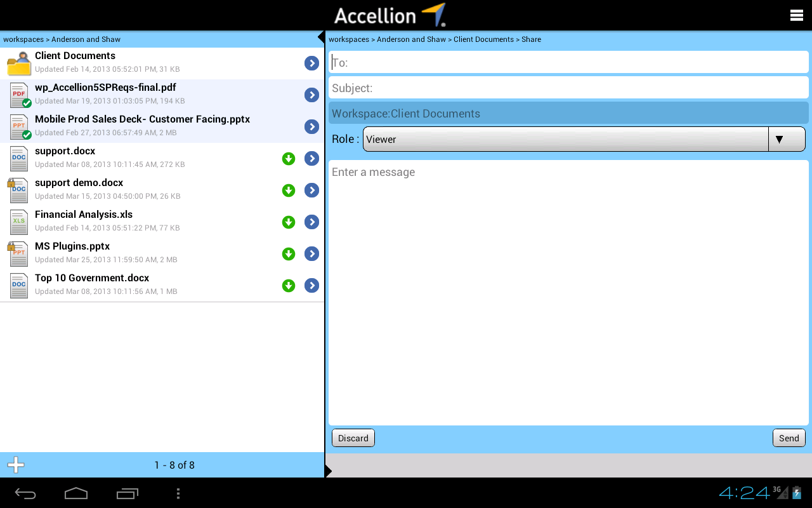Open the Client Documents folder icon
Image resolution: width=812 pixels, height=508 pixels.
click(x=19, y=63)
